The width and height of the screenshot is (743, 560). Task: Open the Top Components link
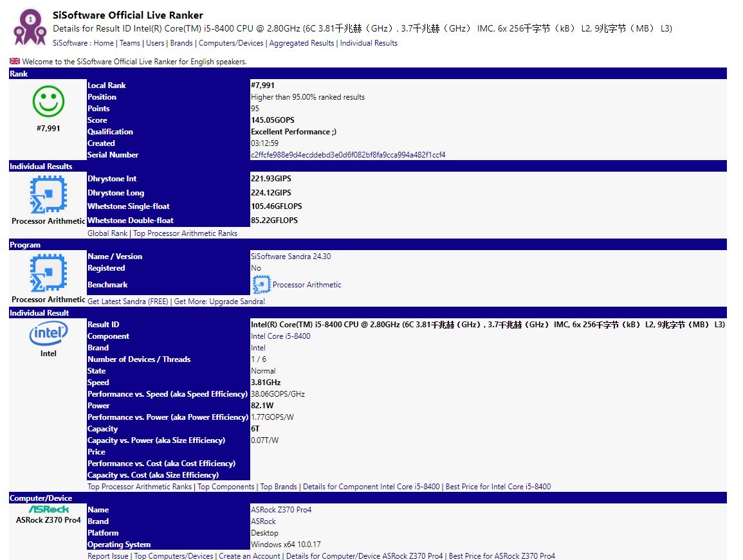coord(226,487)
